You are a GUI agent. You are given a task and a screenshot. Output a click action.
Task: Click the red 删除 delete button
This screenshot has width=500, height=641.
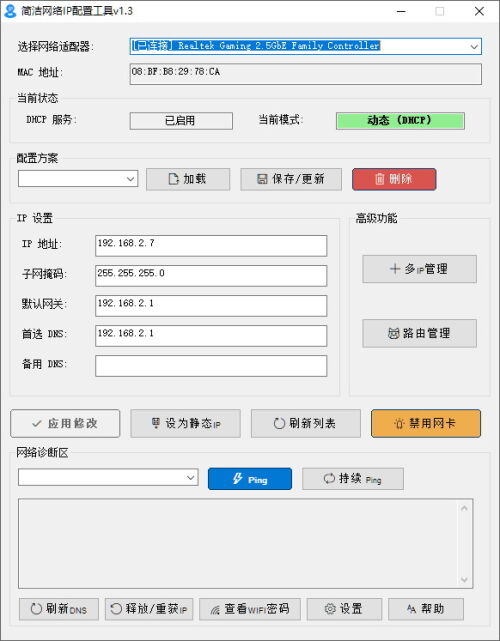click(394, 179)
